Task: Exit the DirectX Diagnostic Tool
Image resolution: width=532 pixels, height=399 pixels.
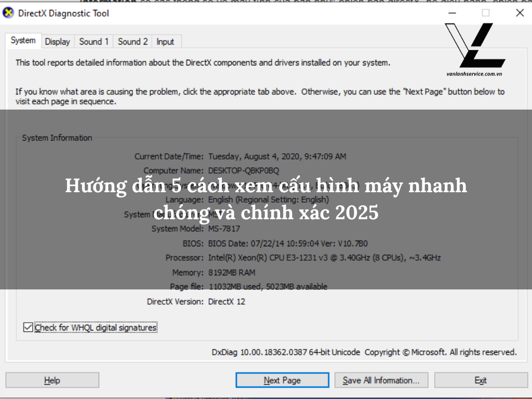Action: [x=480, y=380]
